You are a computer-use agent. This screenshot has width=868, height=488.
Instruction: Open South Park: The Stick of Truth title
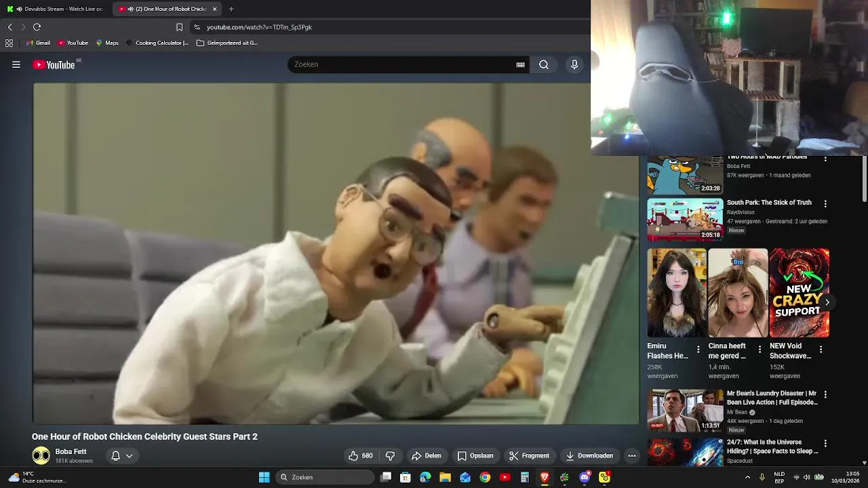[x=769, y=203]
